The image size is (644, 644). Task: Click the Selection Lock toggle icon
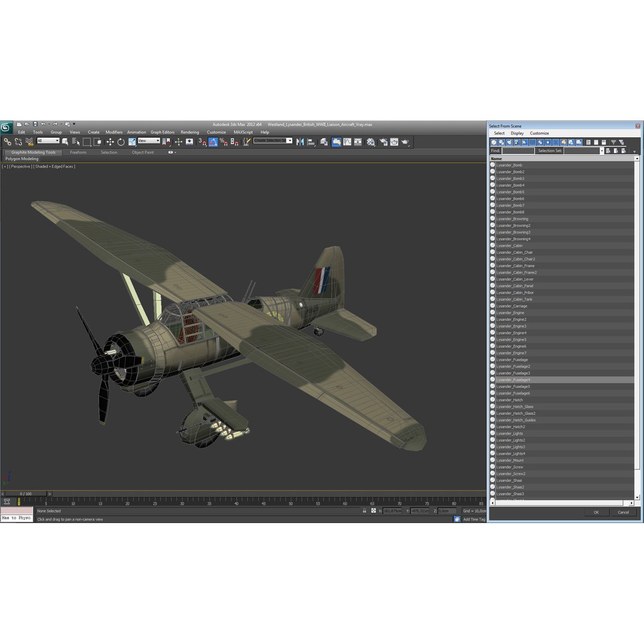click(364, 511)
